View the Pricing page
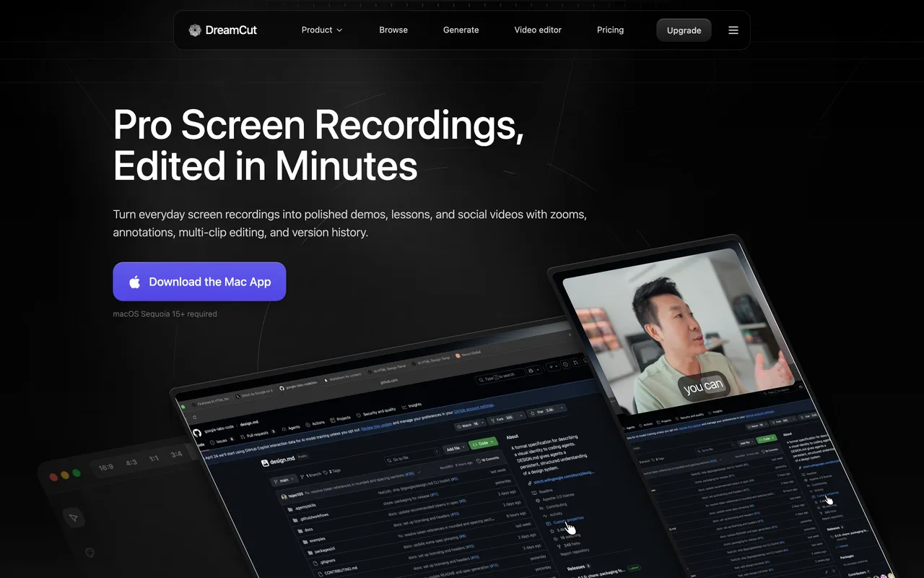The height and width of the screenshot is (578, 924). click(x=611, y=30)
